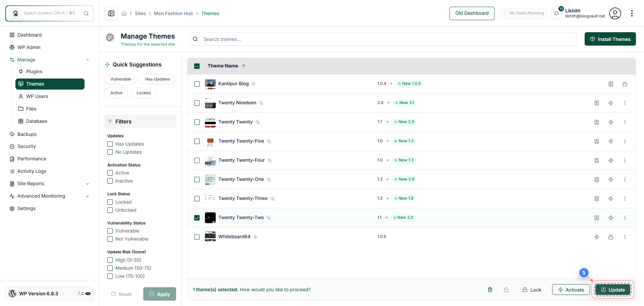Open the user account avatar icon
644x306 pixels.
tap(615, 13)
